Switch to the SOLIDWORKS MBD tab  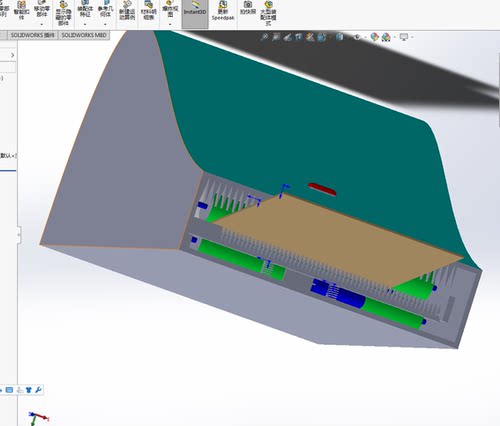(x=84, y=35)
